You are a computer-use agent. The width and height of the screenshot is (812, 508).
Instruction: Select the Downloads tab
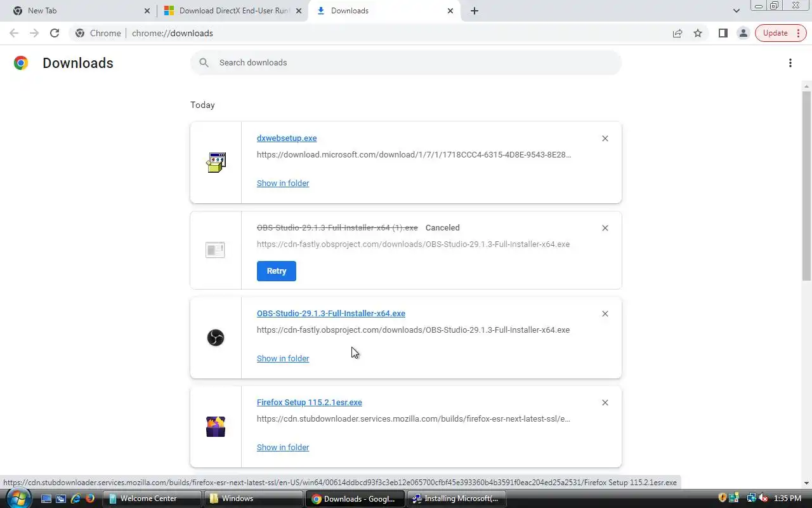coord(384,11)
